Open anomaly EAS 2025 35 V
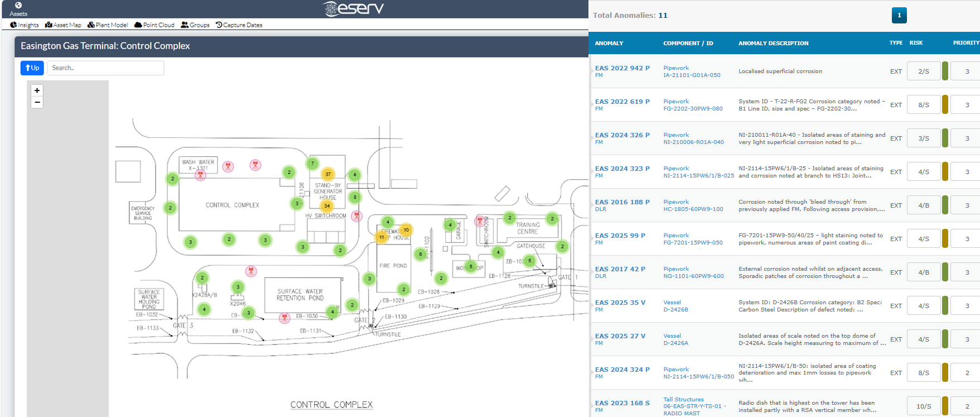 tap(620, 303)
